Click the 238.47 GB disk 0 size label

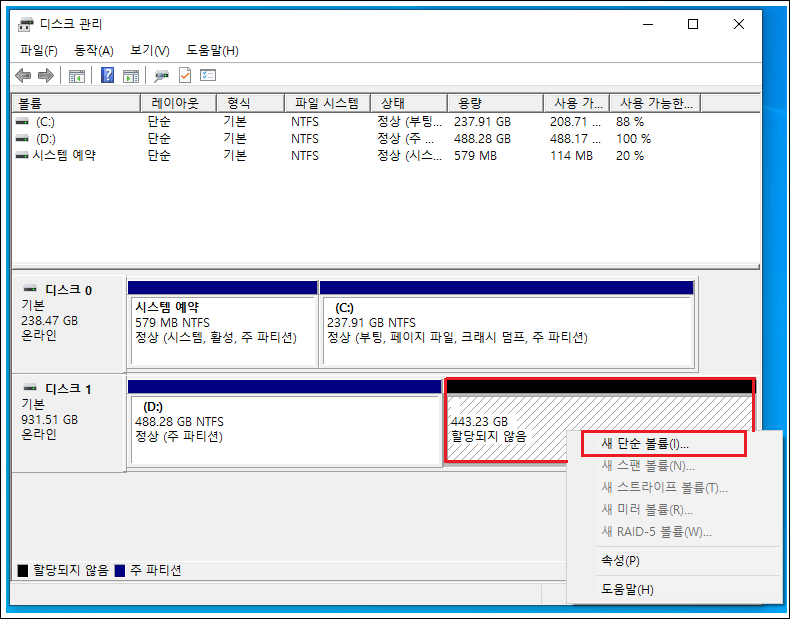(x=50, y=320)
